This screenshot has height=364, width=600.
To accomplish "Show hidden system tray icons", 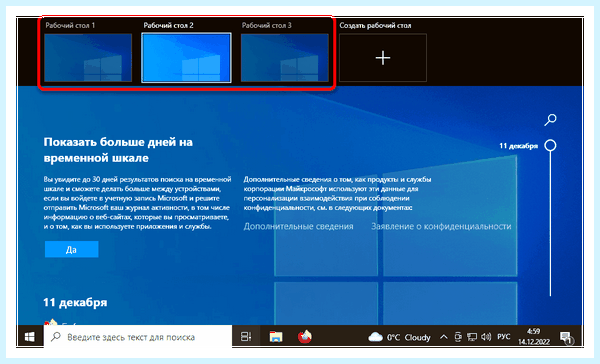I will coord(443,337).
